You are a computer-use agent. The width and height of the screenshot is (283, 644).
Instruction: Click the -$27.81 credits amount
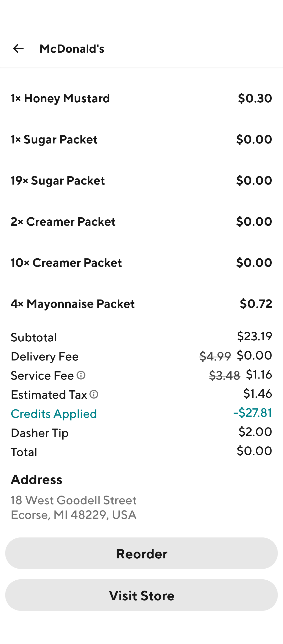coord(253,413)
